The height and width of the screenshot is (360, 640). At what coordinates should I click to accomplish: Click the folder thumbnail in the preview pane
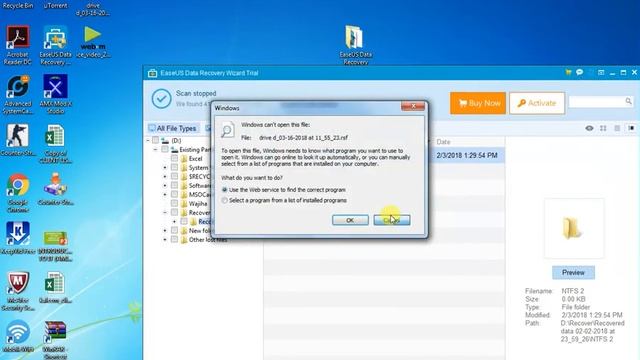pos(573,228)
